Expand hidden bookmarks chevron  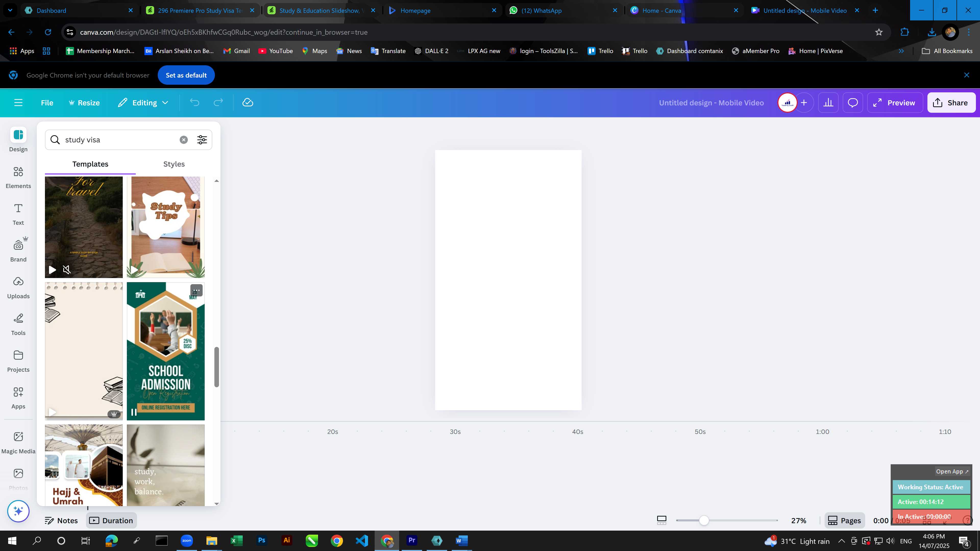(901, 51)
